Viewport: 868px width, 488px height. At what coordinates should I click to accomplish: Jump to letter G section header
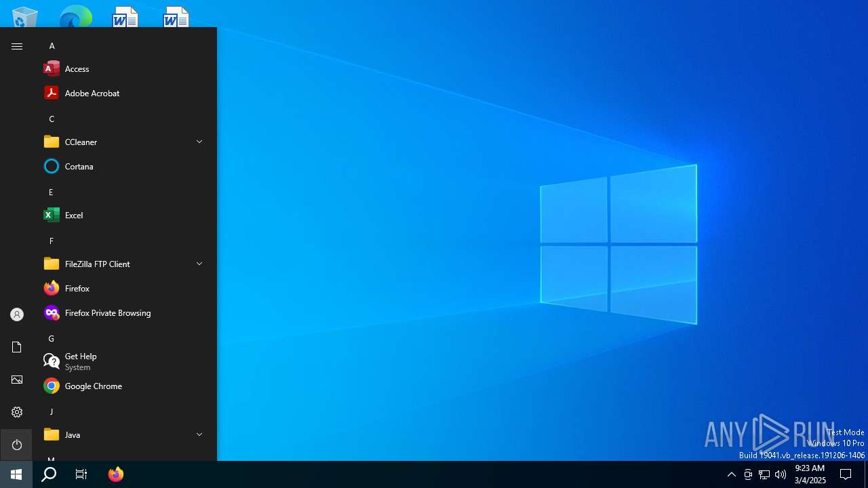point(51,339)
